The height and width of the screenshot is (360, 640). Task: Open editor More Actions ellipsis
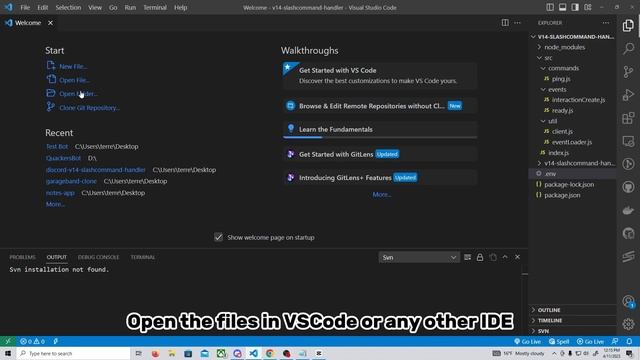pyautogui.click(x=518, y=23)
